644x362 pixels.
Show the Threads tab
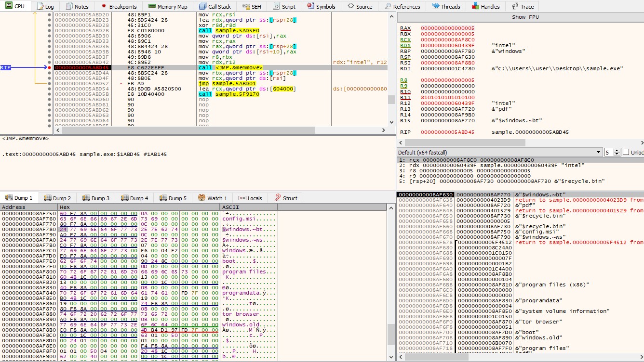click(x=446, y=6)
